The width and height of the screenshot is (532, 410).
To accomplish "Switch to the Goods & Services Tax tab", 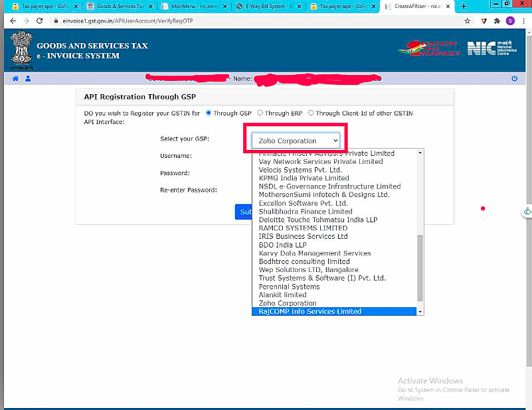I will pos(119,7).
